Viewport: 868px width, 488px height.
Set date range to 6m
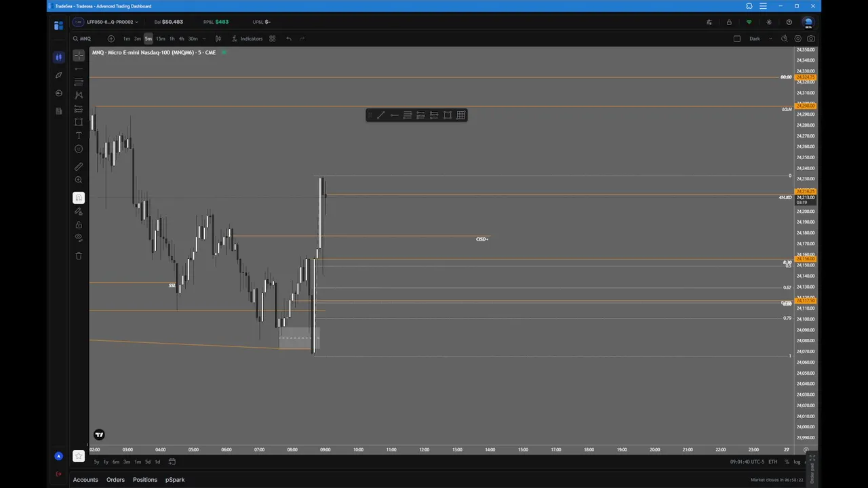tap(116, 462)
